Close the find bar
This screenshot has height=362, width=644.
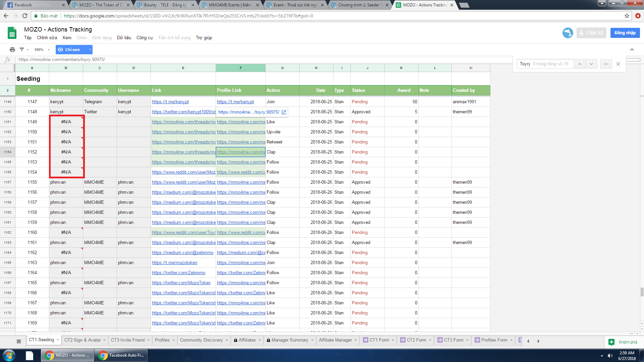pos(618,64)
